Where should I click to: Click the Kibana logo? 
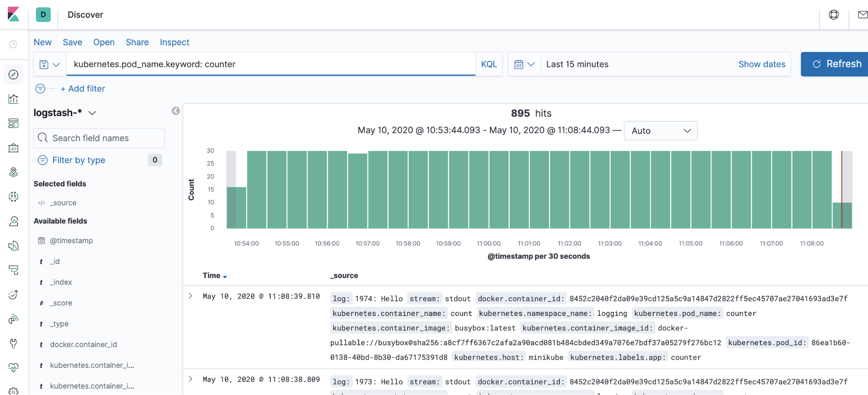13,14
